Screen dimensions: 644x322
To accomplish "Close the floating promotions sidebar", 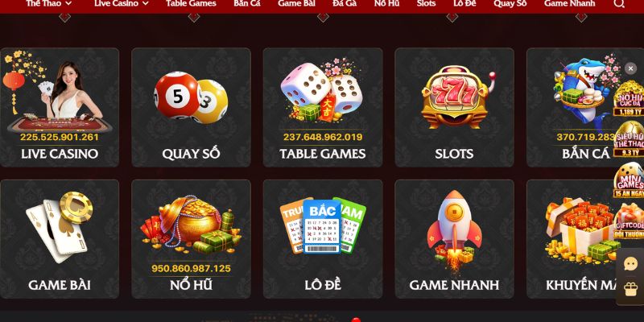I will 630,68.
